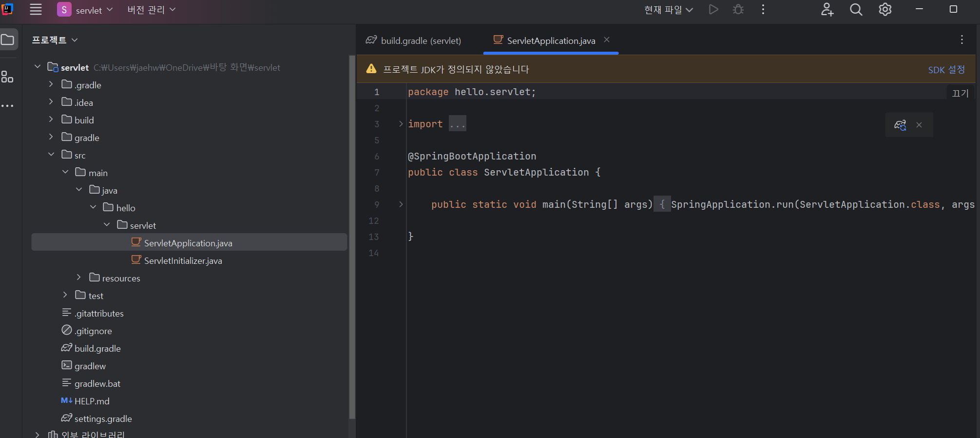This screenshot has width=980, height=438.
Task: Open the more actions menu in the title bar
Action: coord(763,9)
